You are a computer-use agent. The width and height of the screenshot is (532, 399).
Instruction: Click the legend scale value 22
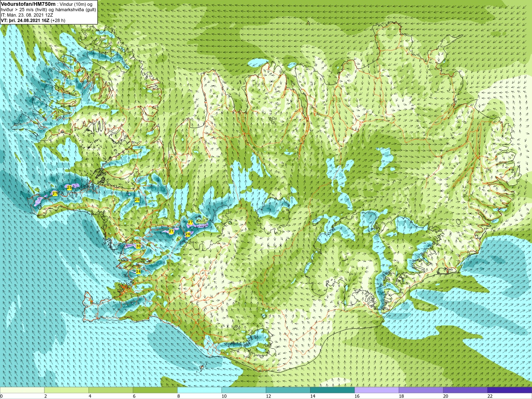coord(490,396)
